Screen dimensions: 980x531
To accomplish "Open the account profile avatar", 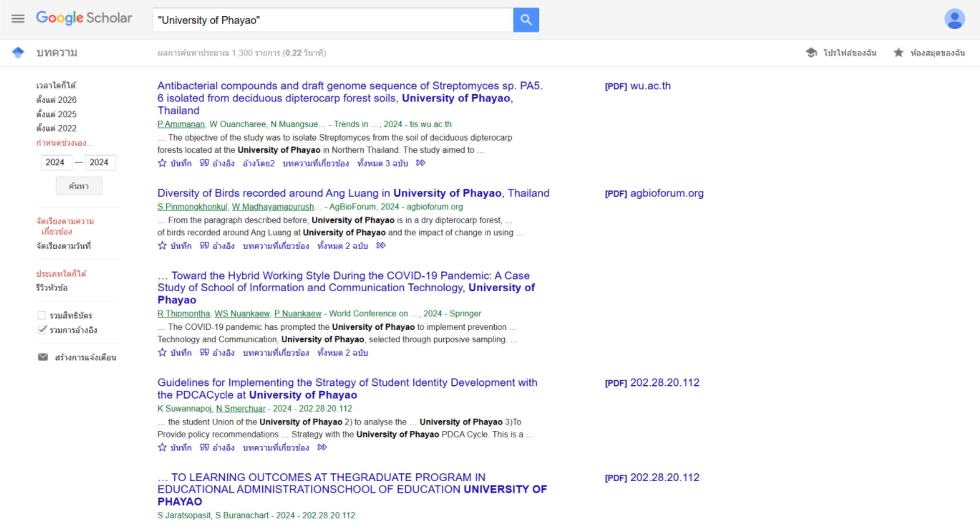I will (x=954, y=19).
